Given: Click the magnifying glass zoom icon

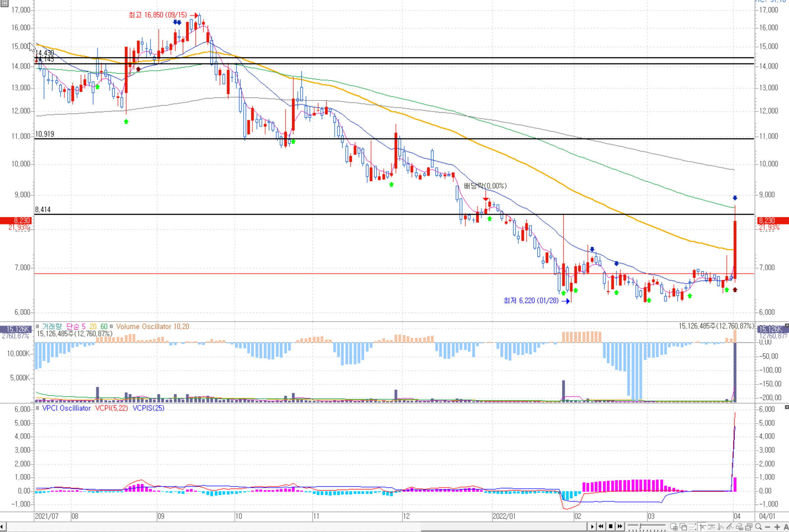Looking at the screenshot, I should tap(758, 527).
